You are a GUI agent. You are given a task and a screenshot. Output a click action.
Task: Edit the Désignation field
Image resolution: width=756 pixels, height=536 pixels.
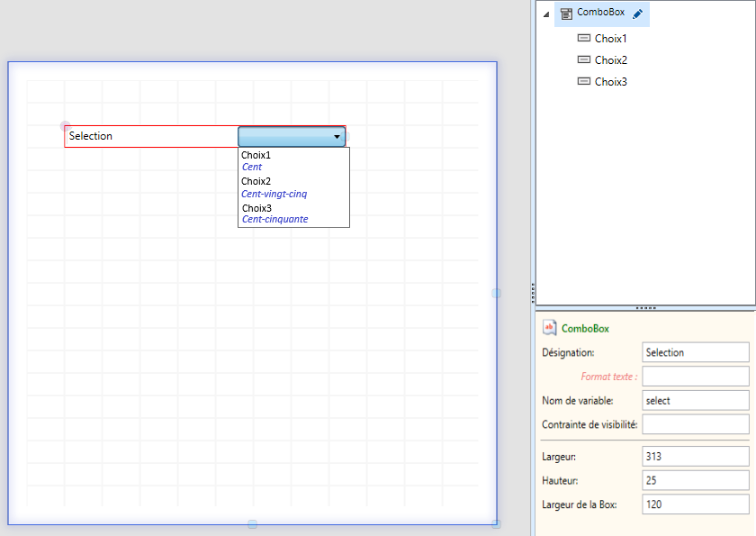point(695,352)
